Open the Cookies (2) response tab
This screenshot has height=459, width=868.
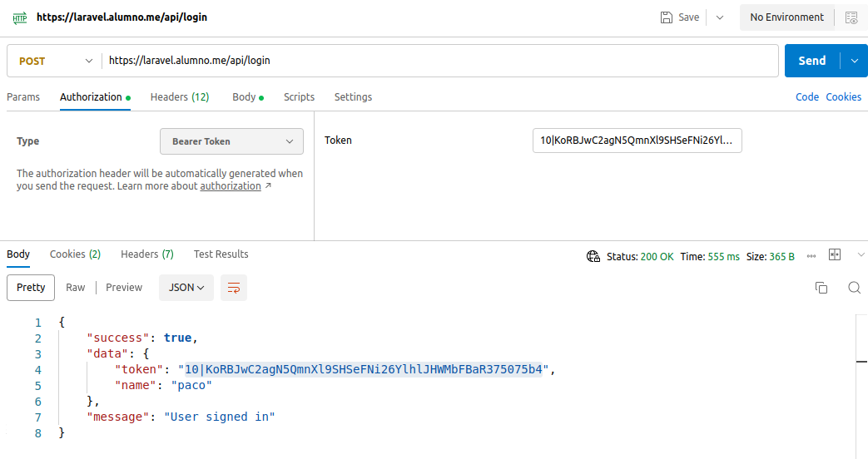coord(75,254)
